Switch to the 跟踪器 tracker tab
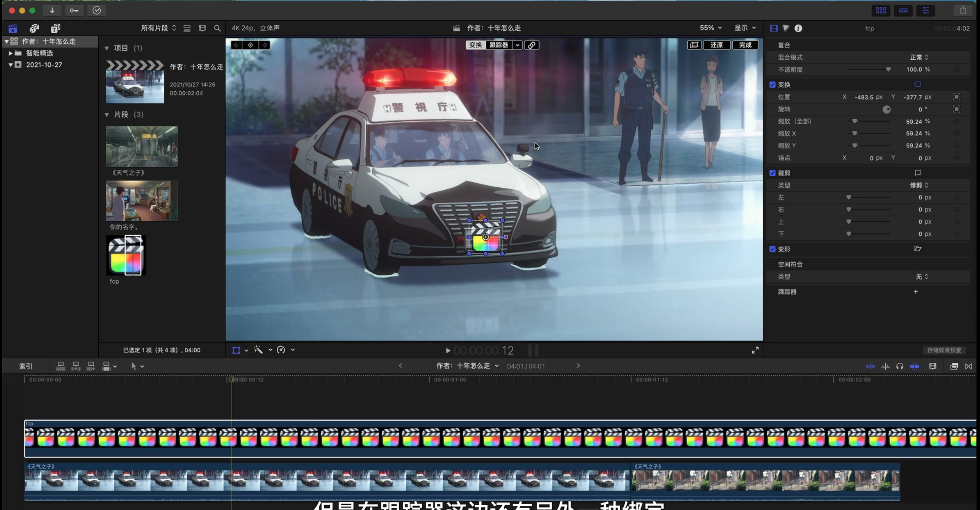The width and height of the screenshot is (980, 510). 498,45
